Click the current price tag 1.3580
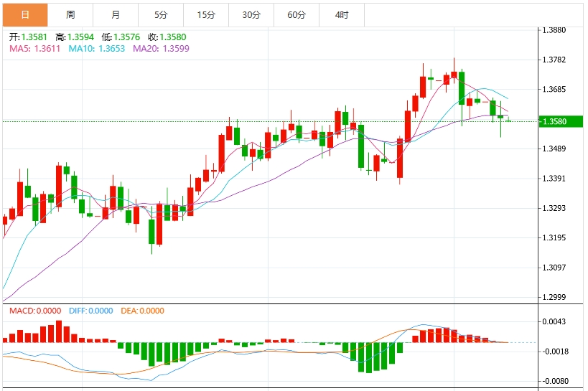Screen dimensions: 588x391 pyautogui.click(x=555, y=121)
